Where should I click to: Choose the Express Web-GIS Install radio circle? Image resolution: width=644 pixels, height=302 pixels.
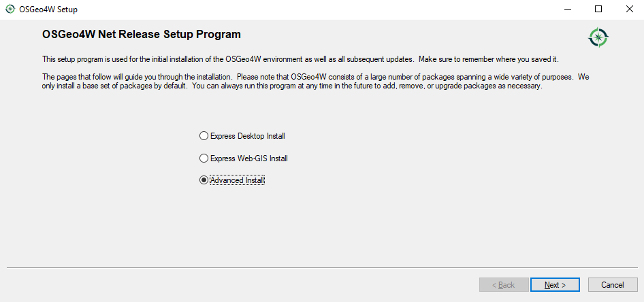(x=204, y=158)
